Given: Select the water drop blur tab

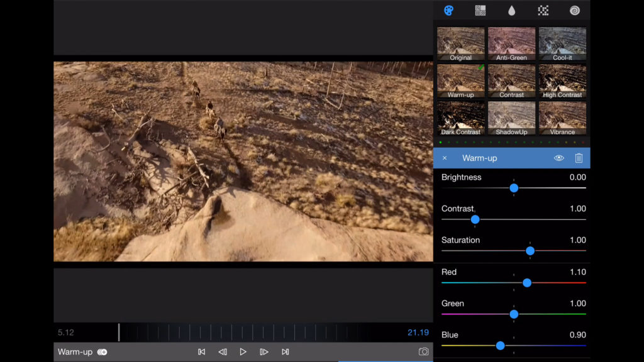Looking at the screenshot, I should (511, 10).
